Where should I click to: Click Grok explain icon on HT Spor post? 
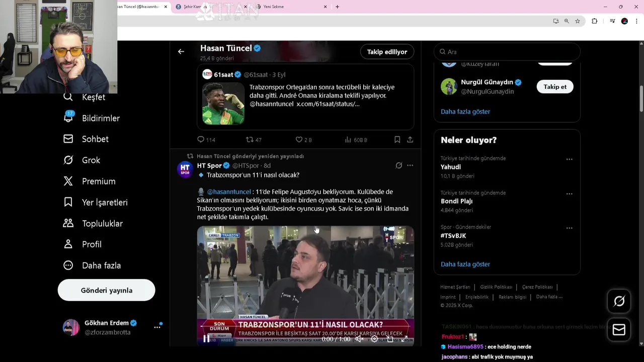[399, 165]
